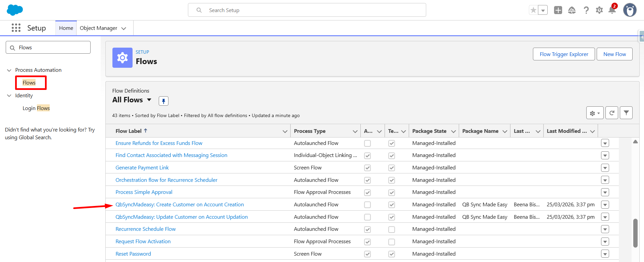Click the New Flow button

(x=614, y=54)
